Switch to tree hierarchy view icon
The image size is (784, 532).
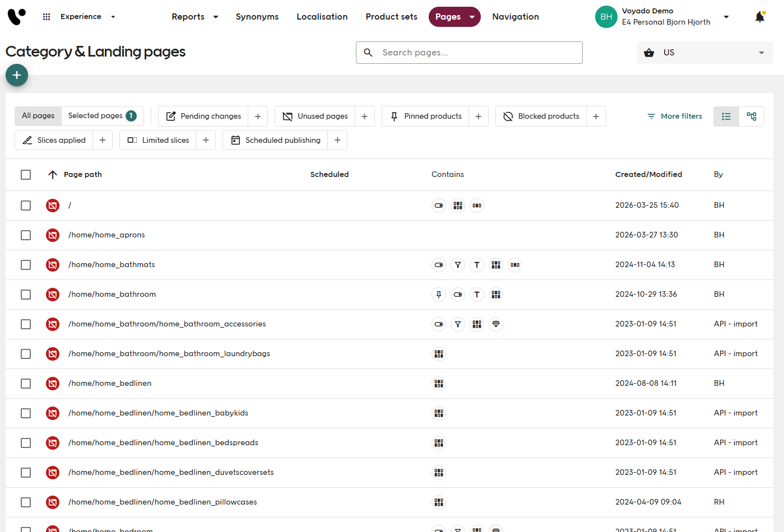[x=751, y=116]
